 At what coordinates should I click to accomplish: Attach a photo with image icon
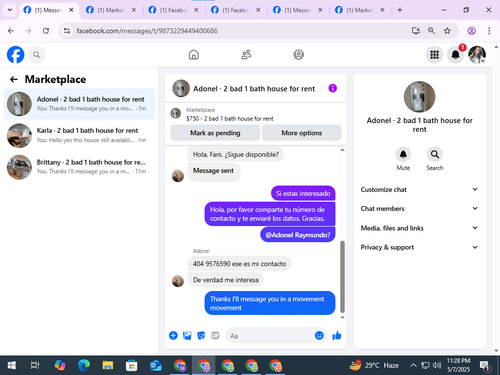pyautogui.click(x=187, y=335)
